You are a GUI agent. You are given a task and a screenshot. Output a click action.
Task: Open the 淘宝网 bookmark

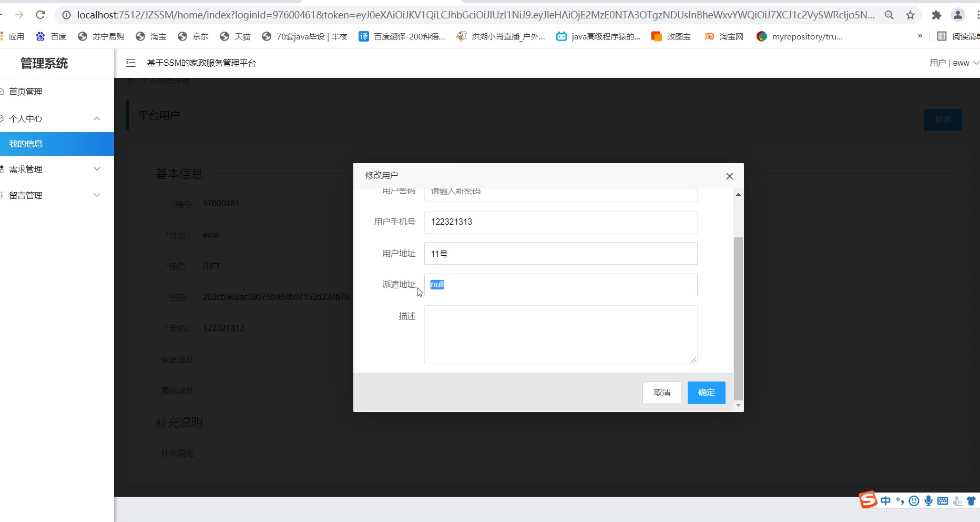click(724, 36)
